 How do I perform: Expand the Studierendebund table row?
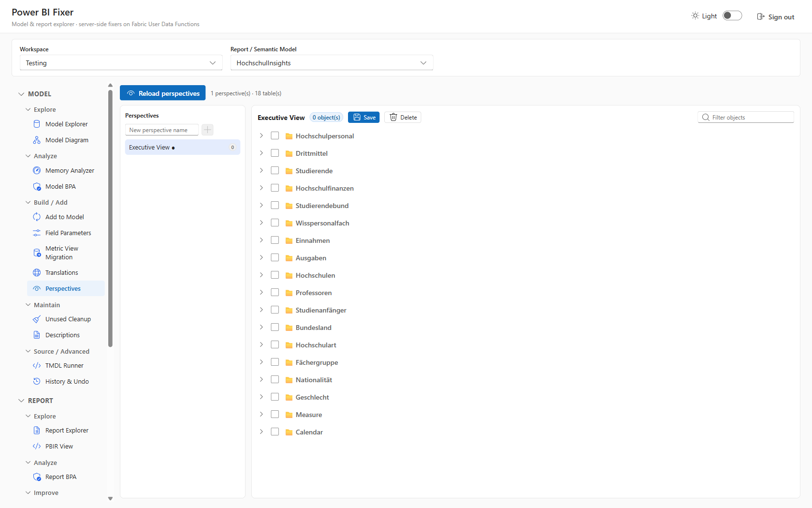click(x=261, y=205)
